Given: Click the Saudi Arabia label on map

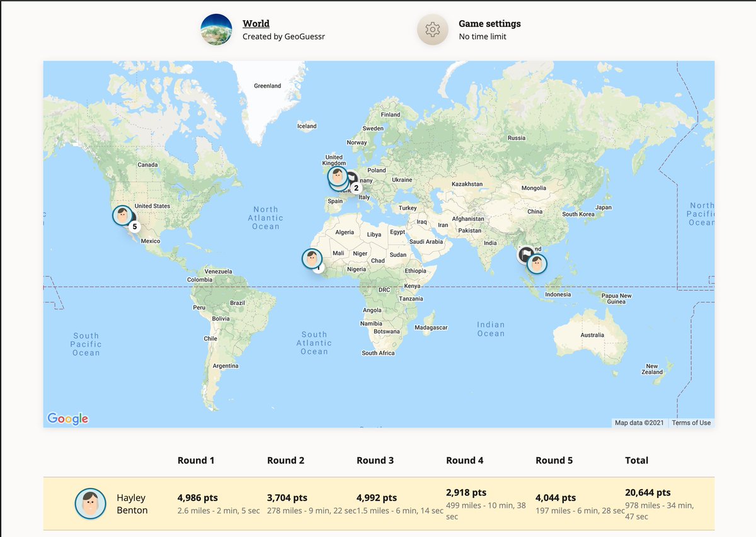Looking at the screenshot, I should coord(426,241).
